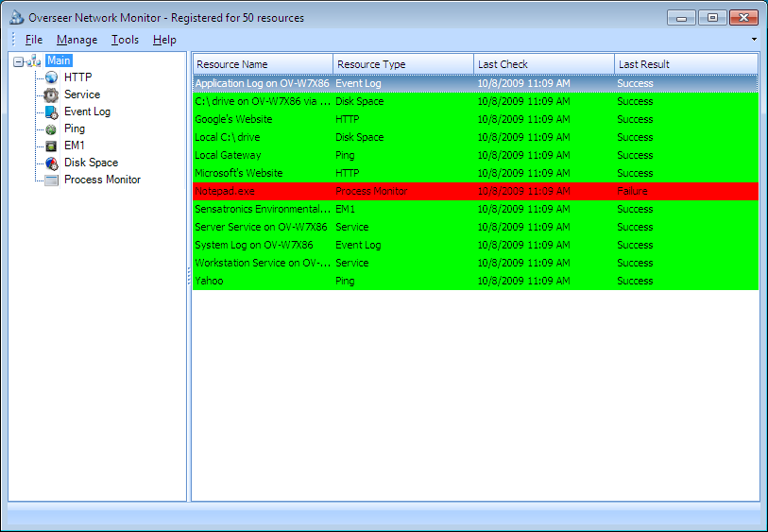
Task: Collapse the Main tree node
Action: pos(19,61)
